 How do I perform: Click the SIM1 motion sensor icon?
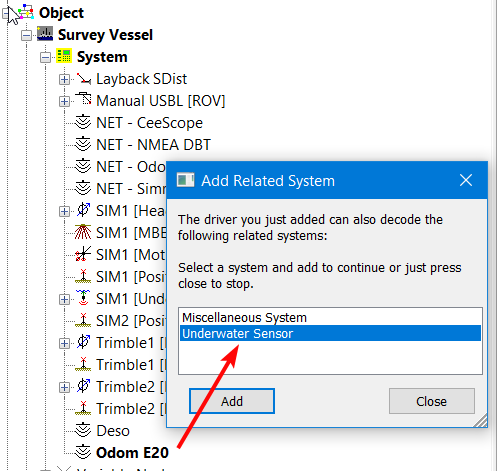[x=83, y=254]
